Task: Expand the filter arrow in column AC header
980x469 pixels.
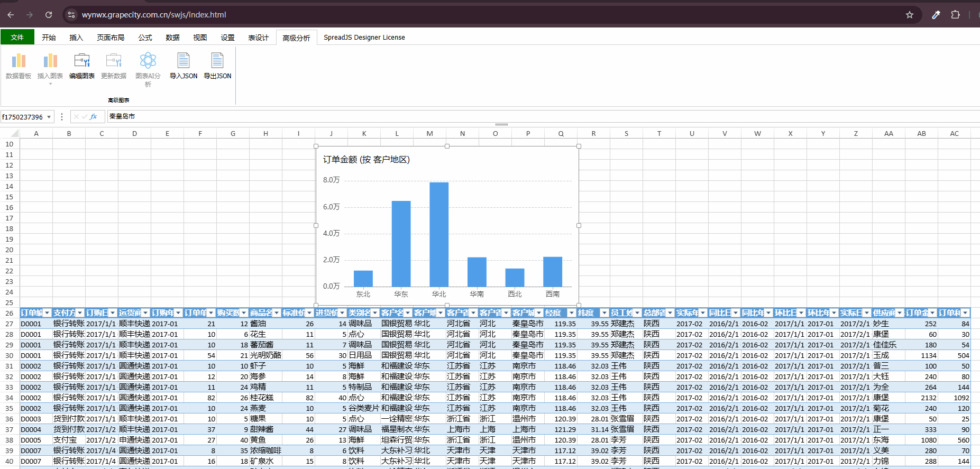Action: [965, 313]
